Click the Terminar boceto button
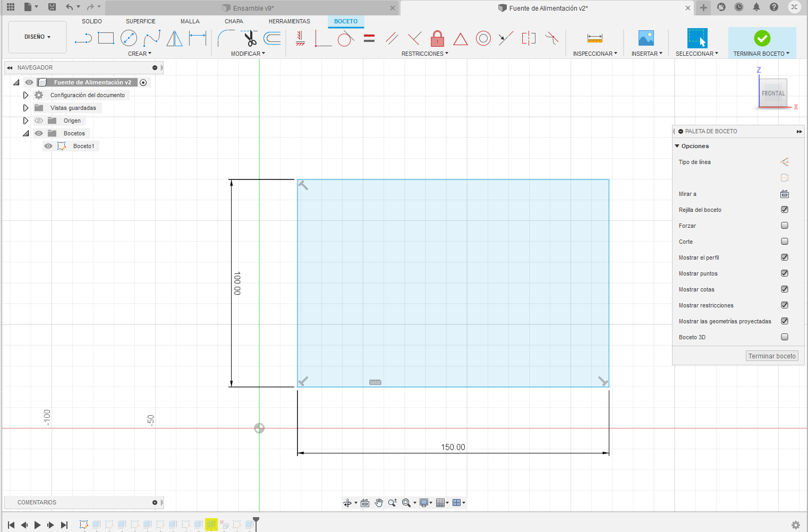Screen dimensions: 808x532 point(772,356)
